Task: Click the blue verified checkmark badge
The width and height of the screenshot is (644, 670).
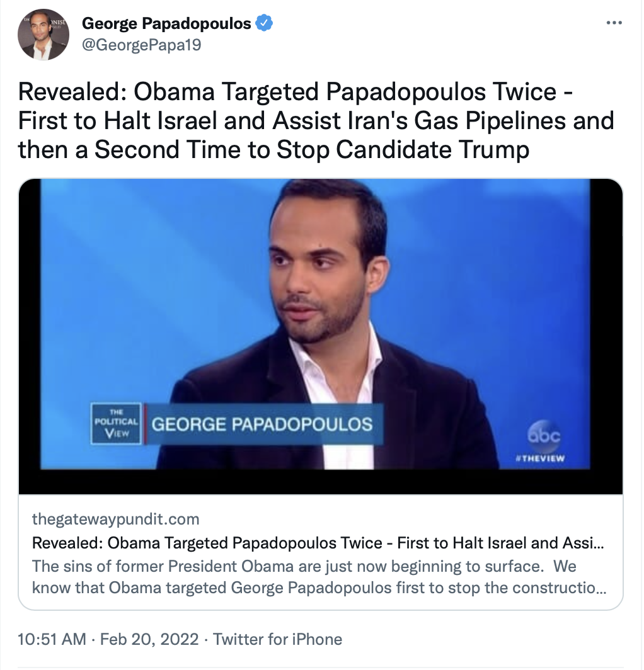Action: 264,23
